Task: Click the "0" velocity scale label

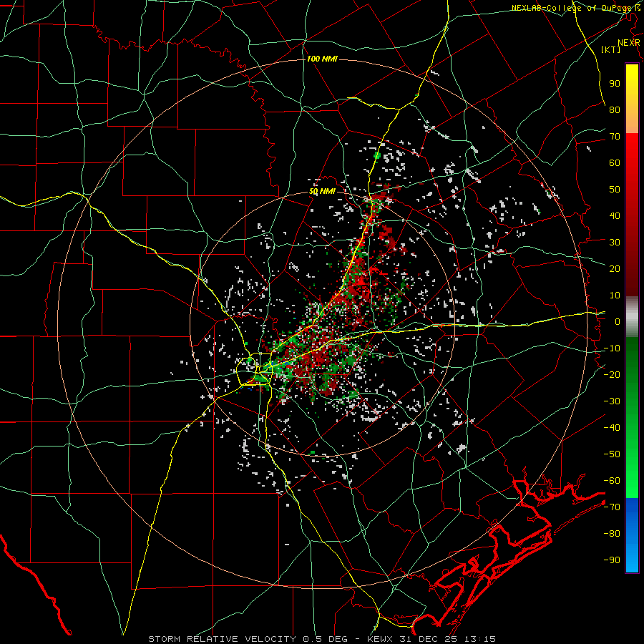Action: 618,321
